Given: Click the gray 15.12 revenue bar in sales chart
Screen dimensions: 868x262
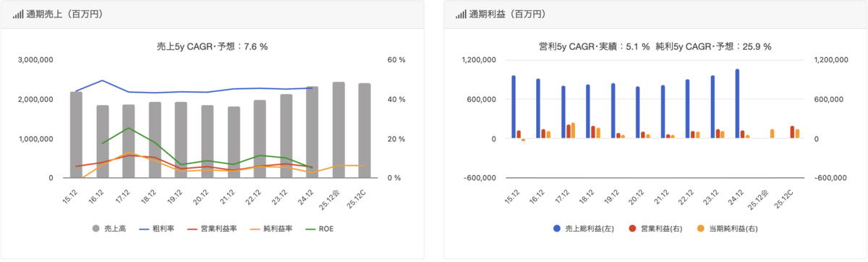Looking at the screenshot, I should 76,135.
